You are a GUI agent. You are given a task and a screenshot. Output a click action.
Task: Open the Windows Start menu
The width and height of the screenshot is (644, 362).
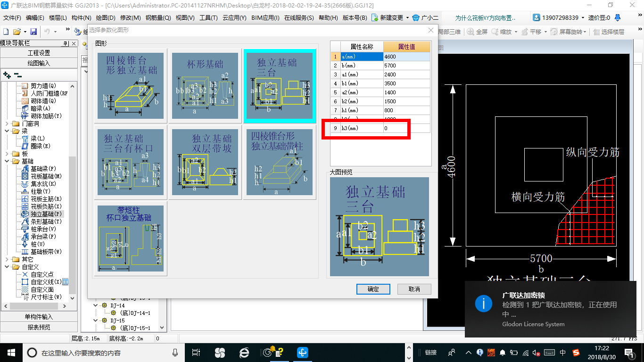pyautogui.click(x=11, y=352)
